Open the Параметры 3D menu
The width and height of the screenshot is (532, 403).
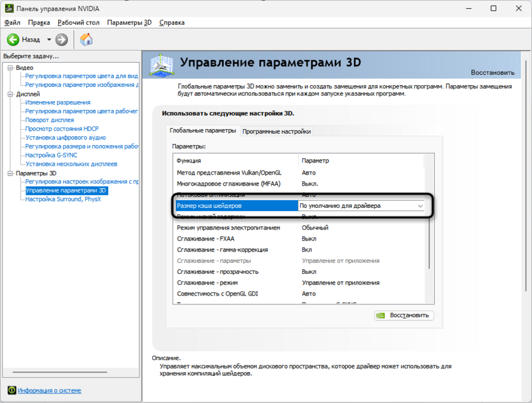[x=129, y=23]
